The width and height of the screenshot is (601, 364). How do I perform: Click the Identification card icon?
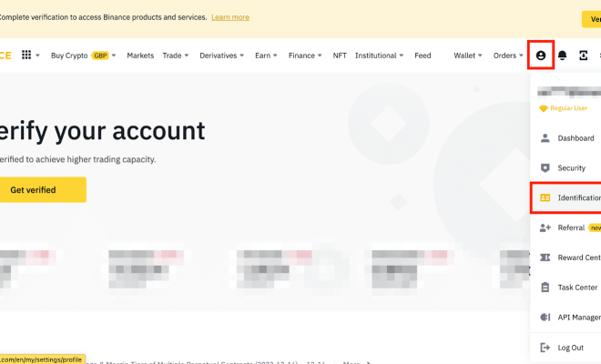pyautogui.click(x=545, y=197)
